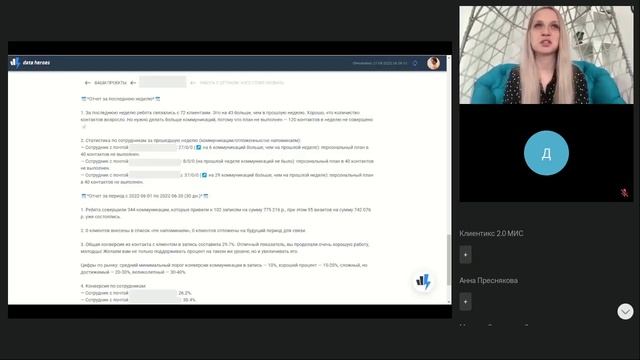Click update timestamp in data heroes header
The height and width of the screenshot is (360, 640).
coord(380,63)
